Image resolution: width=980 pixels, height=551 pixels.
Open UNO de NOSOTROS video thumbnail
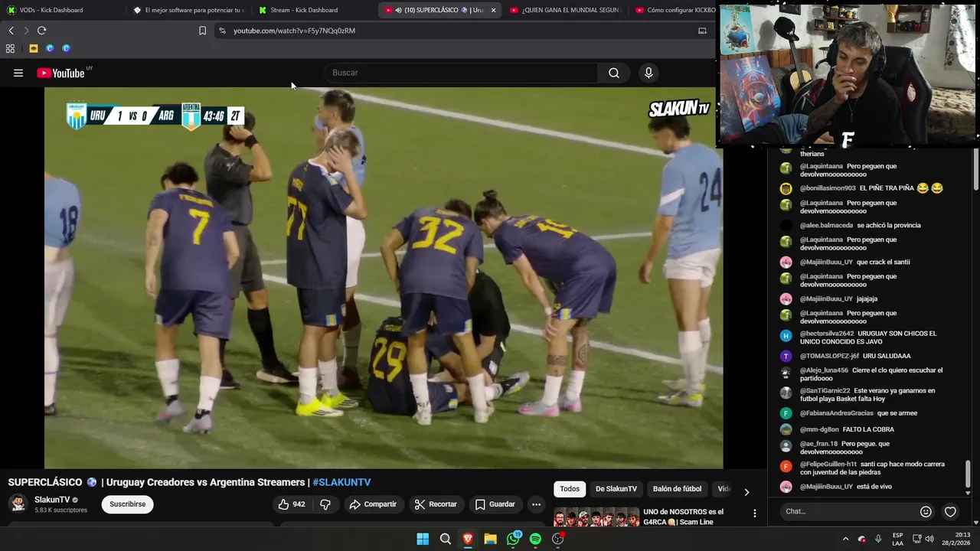(596, 517)
